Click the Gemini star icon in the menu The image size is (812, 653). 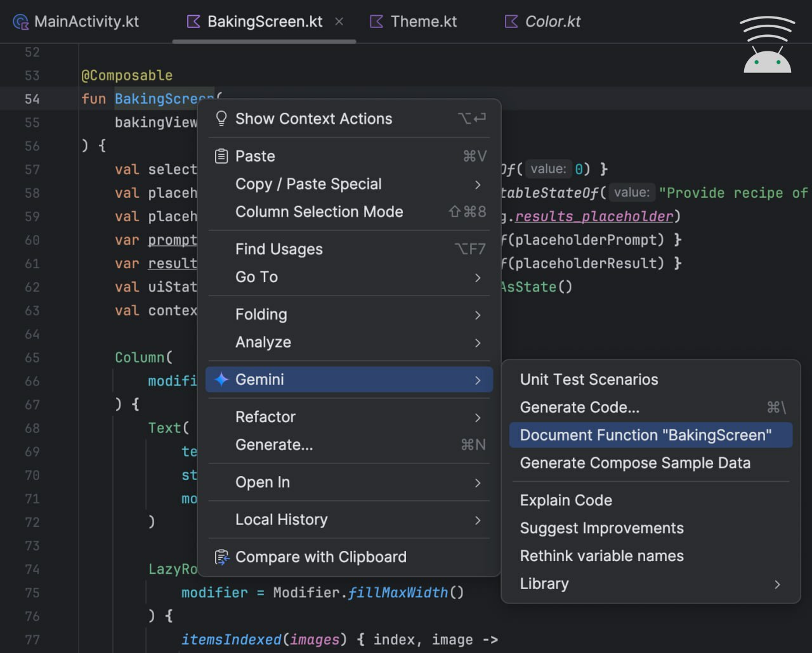click(x=221, y=379)
